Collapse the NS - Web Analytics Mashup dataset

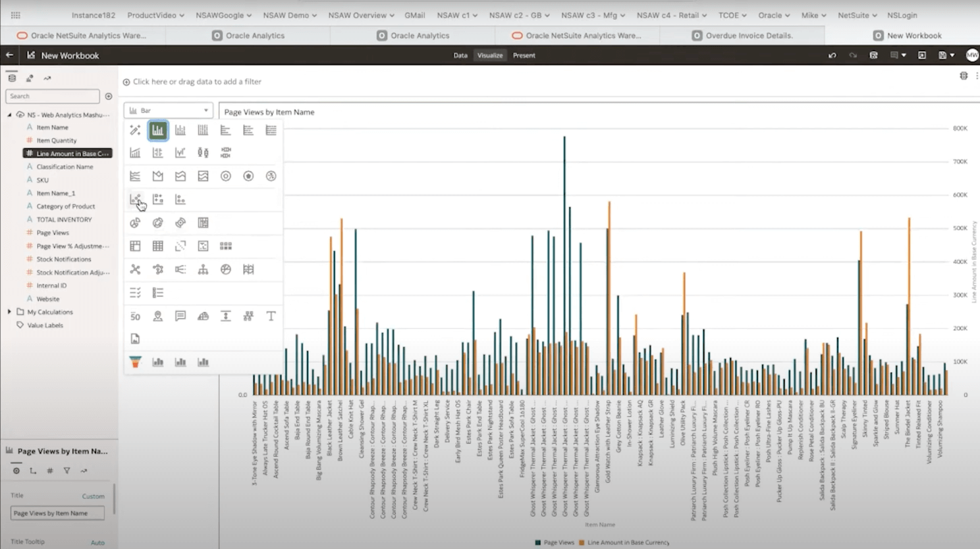pyautogui.click(x=9, y=115)
